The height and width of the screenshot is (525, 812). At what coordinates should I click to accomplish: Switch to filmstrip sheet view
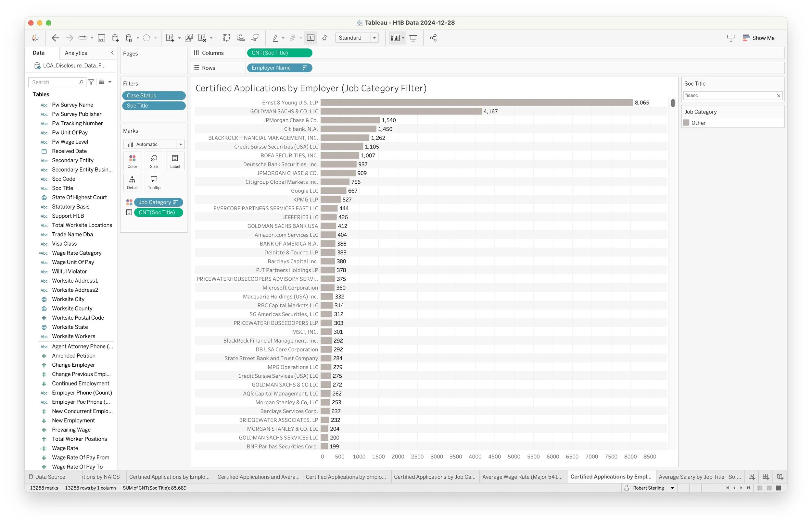pos(769,488)
